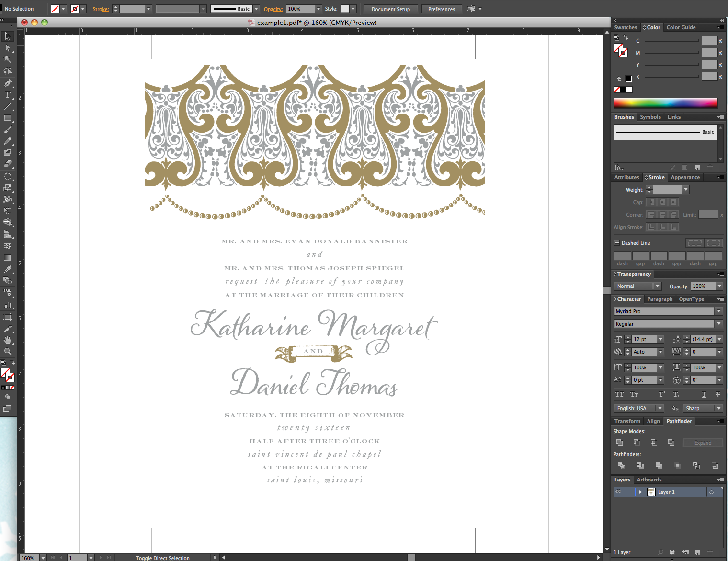Toggle the Dashed Line checkbox
The height and width of the screenshot is (561, 728).
tap(617, 243)
